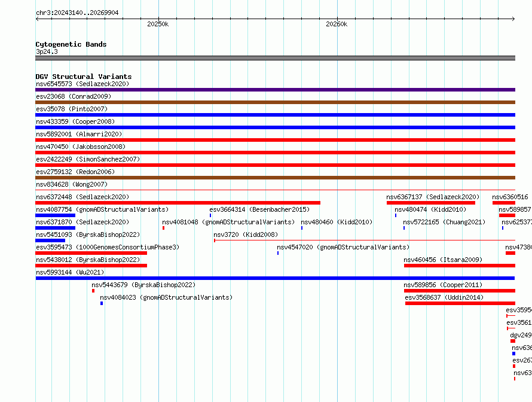532x402 pixels.
Task: Select nsv4547020 (gnomADStructuralVariants) blue marker
Action: 278,253
